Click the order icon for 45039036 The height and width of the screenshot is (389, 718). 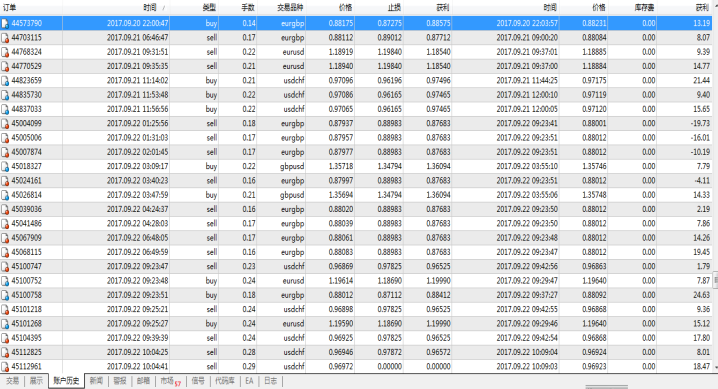pos(5,209)
